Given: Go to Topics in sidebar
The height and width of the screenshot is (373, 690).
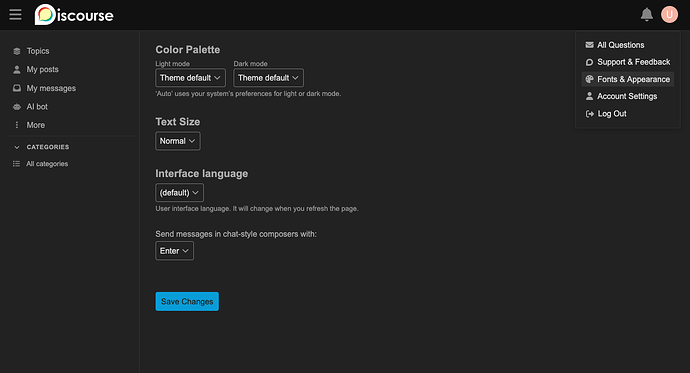Looking at the screenshot, I should pos(38,51).
